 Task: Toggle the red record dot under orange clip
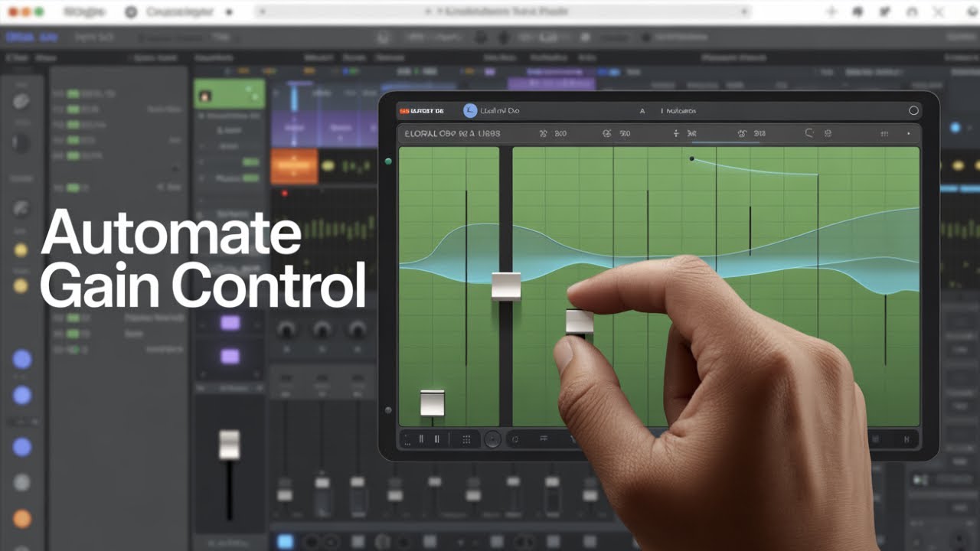[284, 193]
